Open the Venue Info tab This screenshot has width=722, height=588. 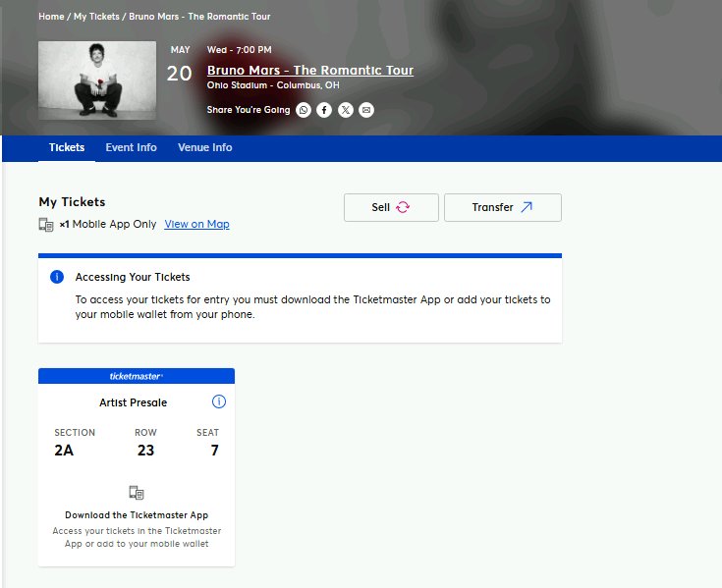coord(205,147)
